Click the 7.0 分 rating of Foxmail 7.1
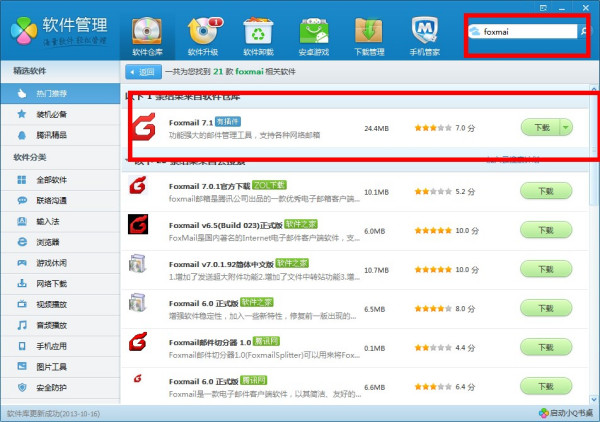600x422 pixels. pyautogui.click(x=465, y=128)
